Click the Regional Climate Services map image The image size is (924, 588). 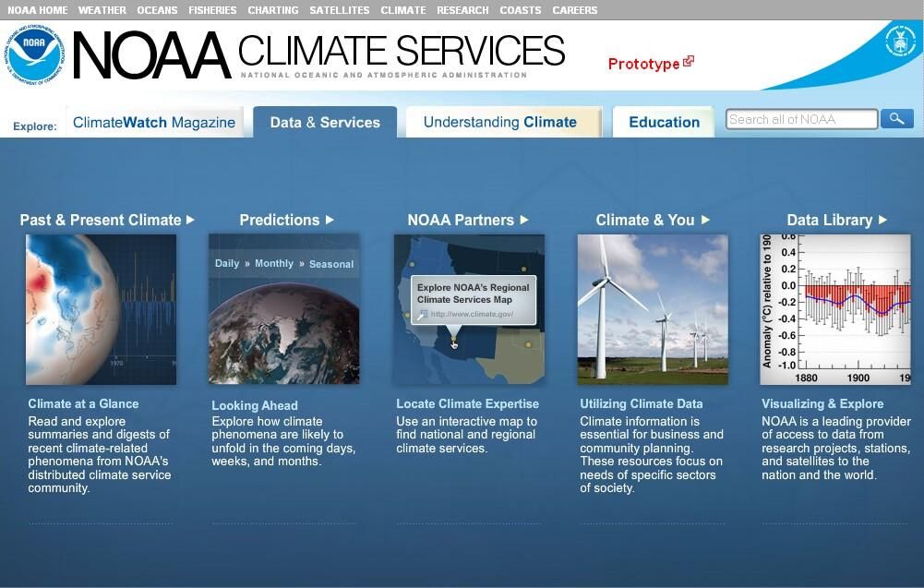click(x=469, y=308)
